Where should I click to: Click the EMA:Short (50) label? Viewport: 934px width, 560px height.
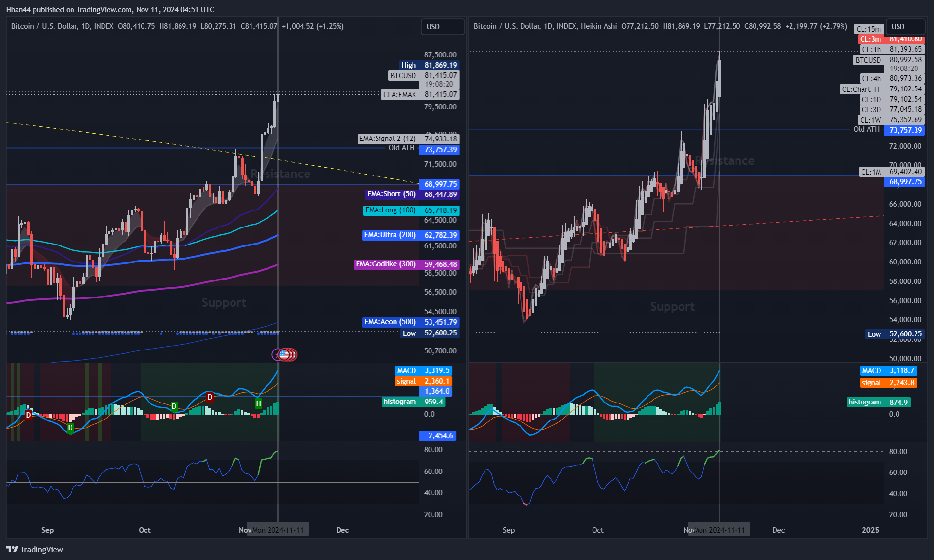392,194
